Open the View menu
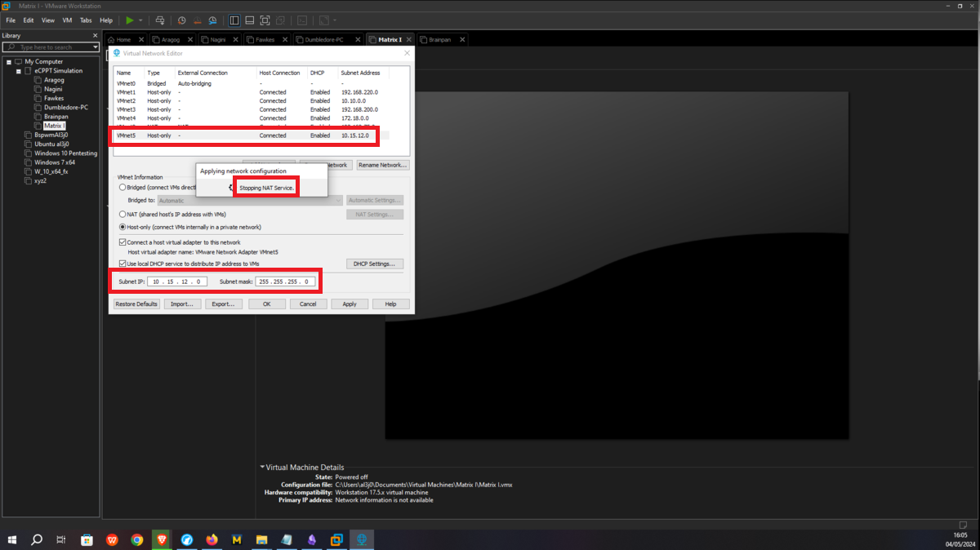 [x=48, y=20]
